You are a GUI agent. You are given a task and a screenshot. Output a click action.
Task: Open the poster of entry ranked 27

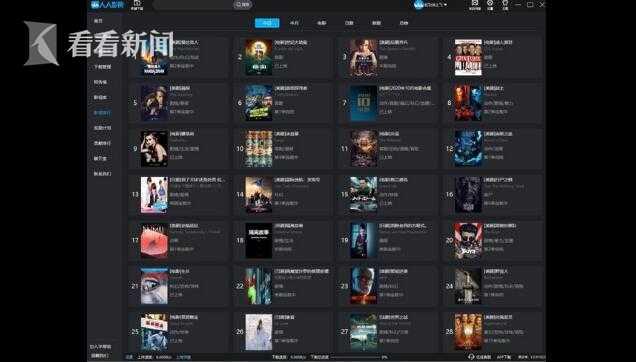point(363,332)
